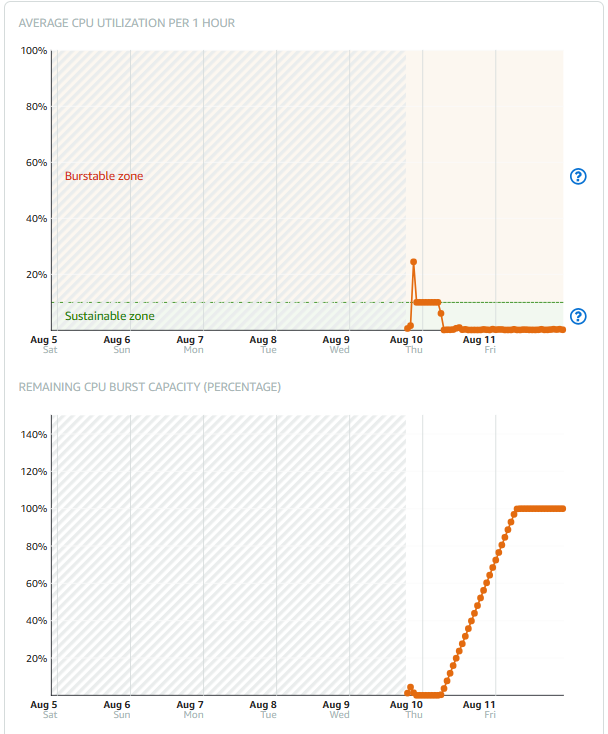This screenshot has height=734, width=608.
Task: Click the 140% label on the burst capacity axis
Action: (34, 435)
